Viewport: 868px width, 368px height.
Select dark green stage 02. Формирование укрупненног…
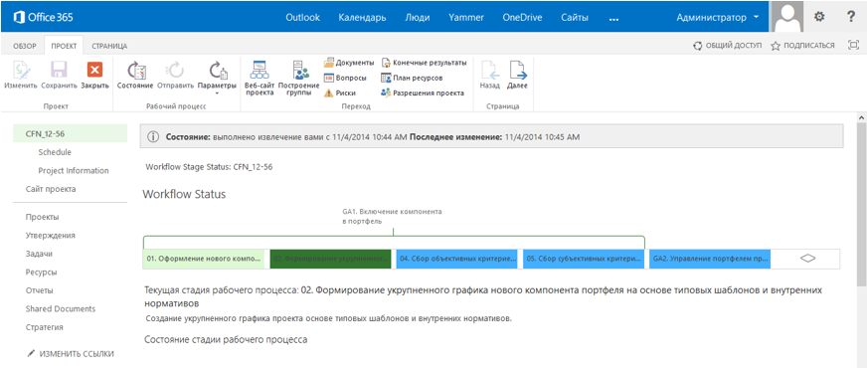click(330, 259)
